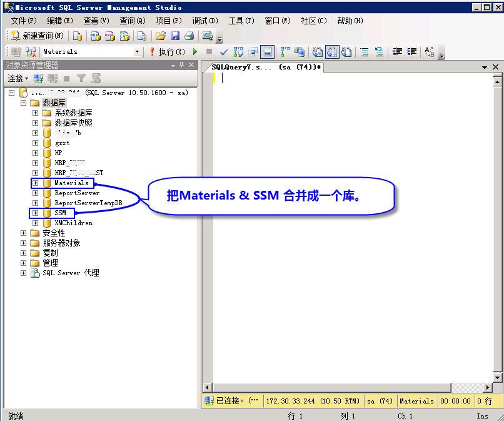This screenshot has height=421, width=504.
Task: Expand the 安全性 folder
Action: [x=23, y=233]
